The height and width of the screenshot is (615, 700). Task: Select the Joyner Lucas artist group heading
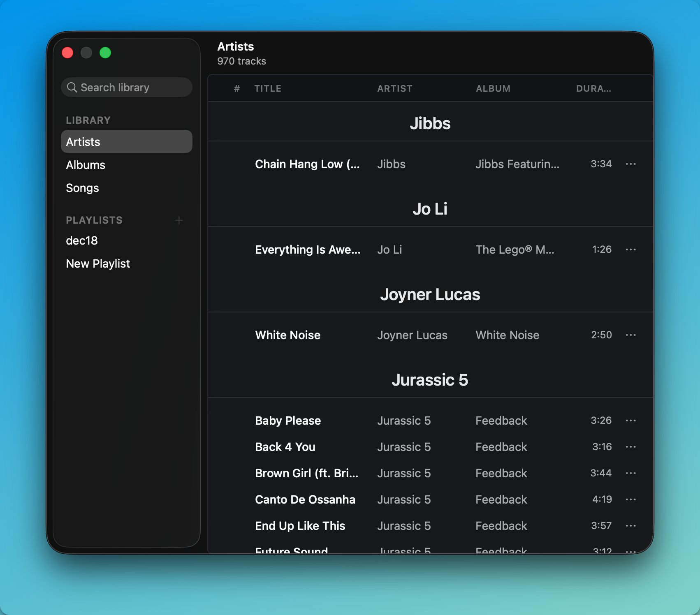click(x=430, y=294)
